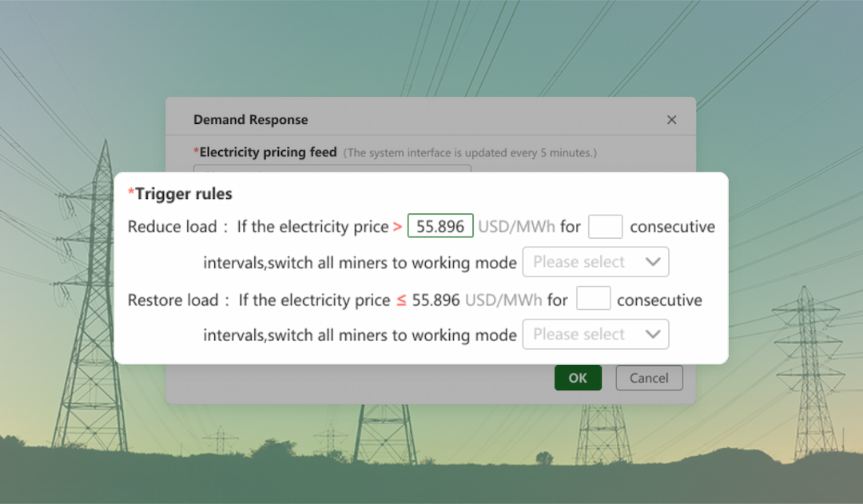The image size is (863, 504).
Task: Click the red greater-than symbol
Action: tap(397, 227)
